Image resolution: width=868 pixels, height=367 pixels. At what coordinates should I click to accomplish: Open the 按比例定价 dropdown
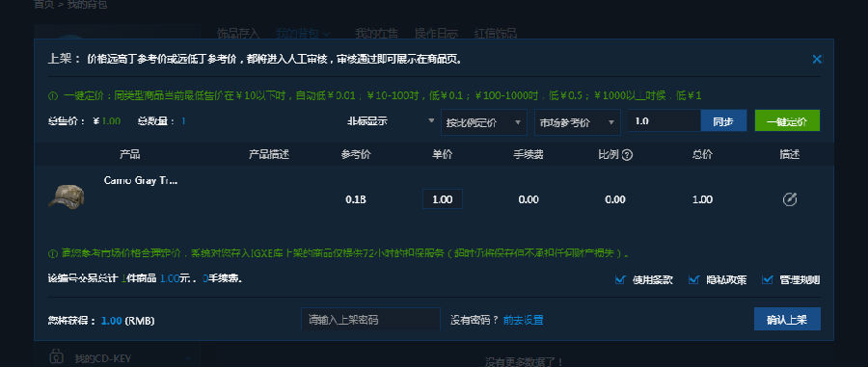(x=484, y=122)
